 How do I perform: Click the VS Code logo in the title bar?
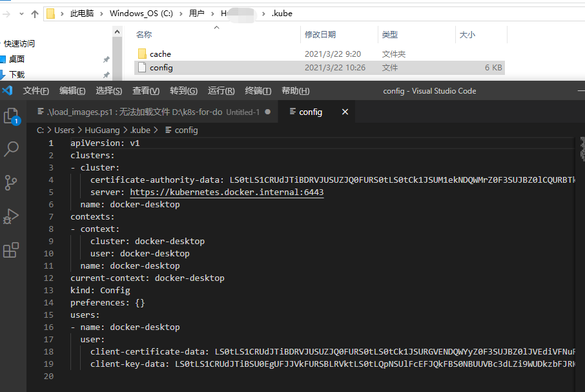[x=7, y=90]
